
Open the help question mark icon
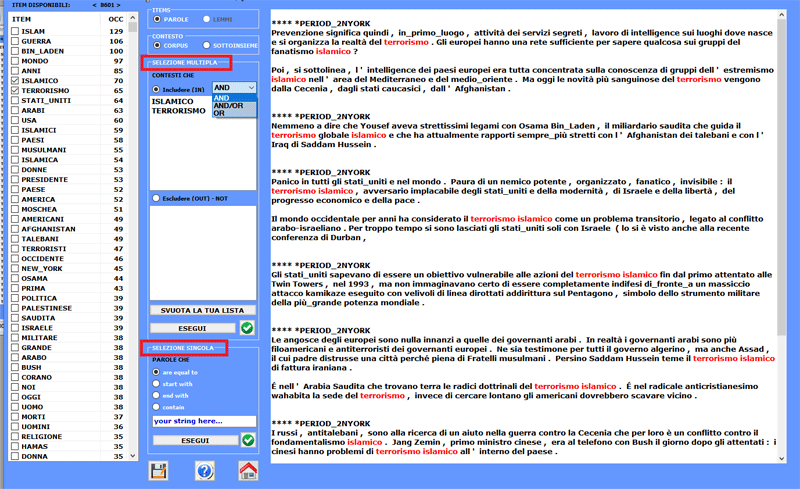click(205, 471)
